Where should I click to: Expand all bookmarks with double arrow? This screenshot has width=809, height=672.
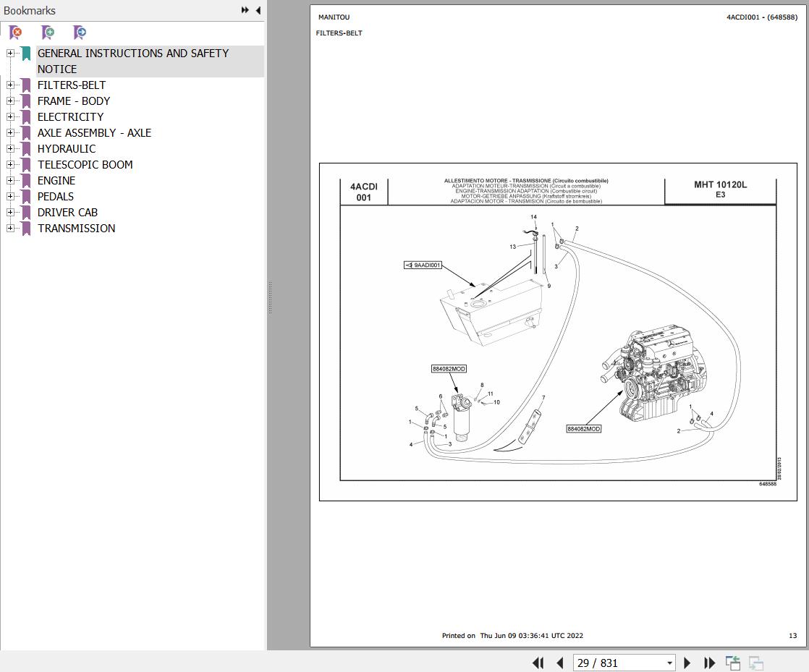coord(245,10)
